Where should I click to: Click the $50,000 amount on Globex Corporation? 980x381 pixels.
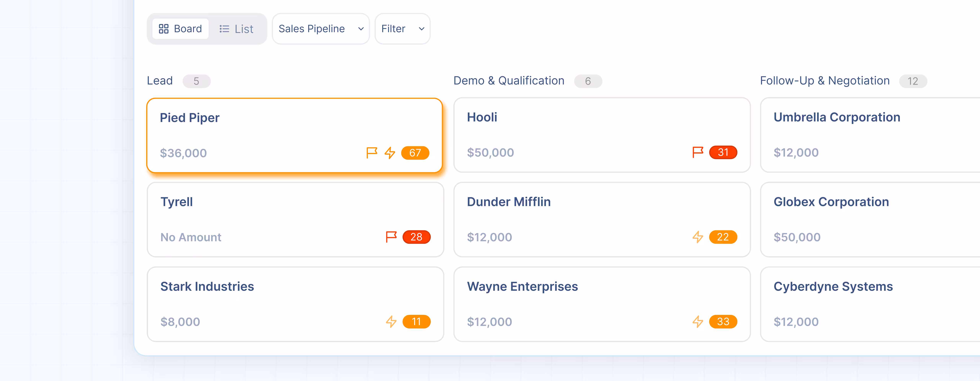[797, 237]
